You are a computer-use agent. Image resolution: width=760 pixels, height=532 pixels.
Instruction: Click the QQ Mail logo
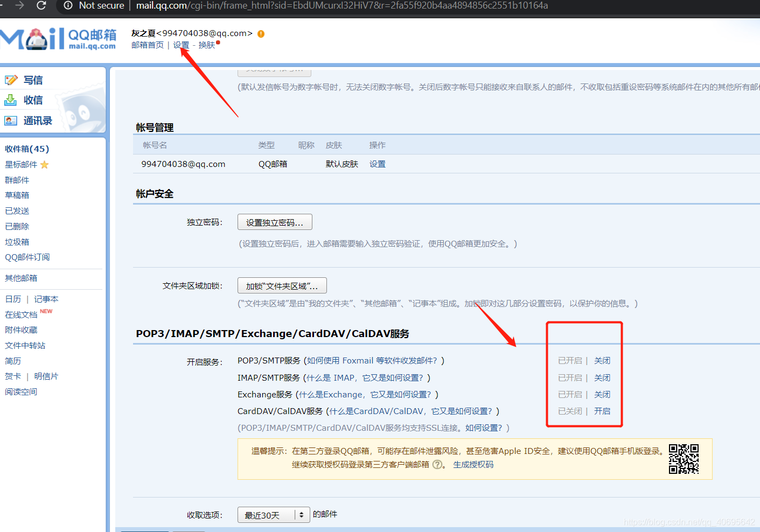coord(58,39)
